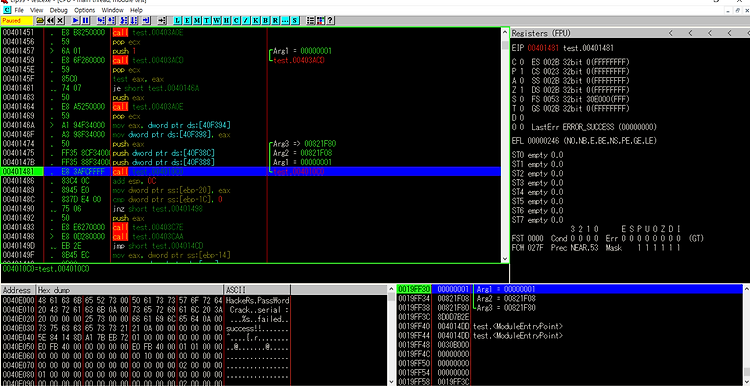The height and width of the screenshot is (386, 750).
Task: Run the program with the play icon
Action: click(76, 21)
